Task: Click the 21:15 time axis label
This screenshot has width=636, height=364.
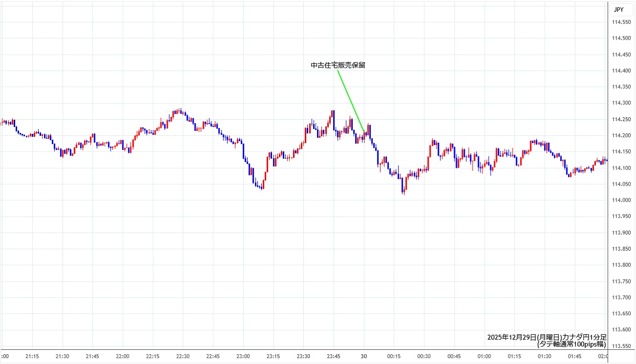Action: pos(32,357)
